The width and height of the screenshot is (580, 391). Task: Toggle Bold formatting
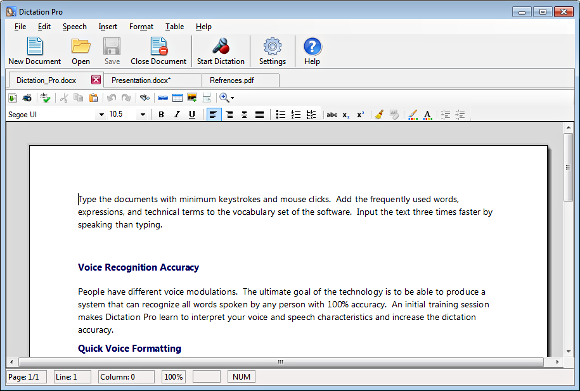(161, 115)
